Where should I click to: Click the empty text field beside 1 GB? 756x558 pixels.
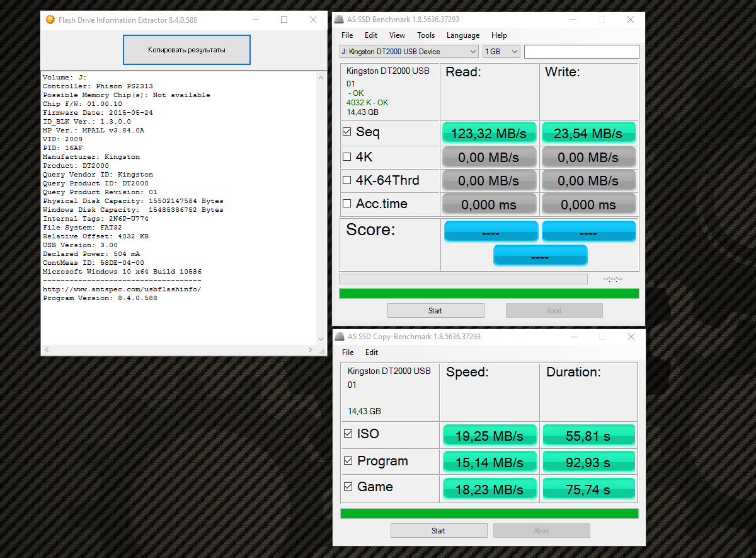pos(581,52)
